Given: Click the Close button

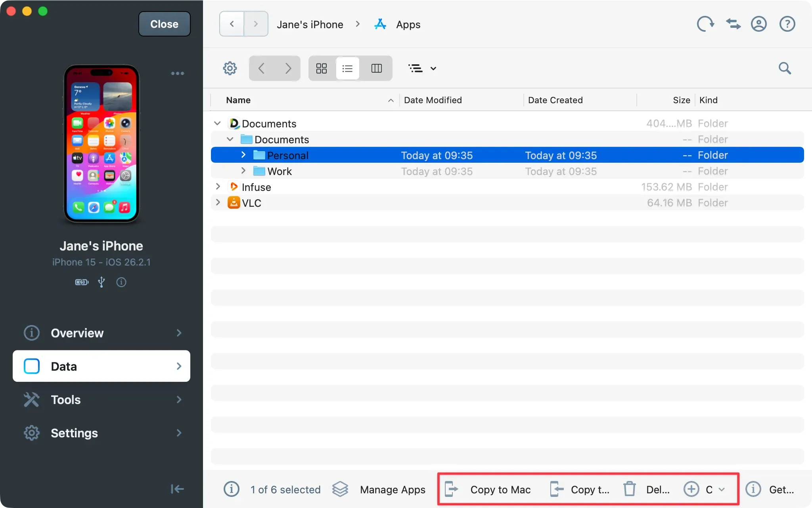Looking at the screenshot, I should click(x=164, y=24).
